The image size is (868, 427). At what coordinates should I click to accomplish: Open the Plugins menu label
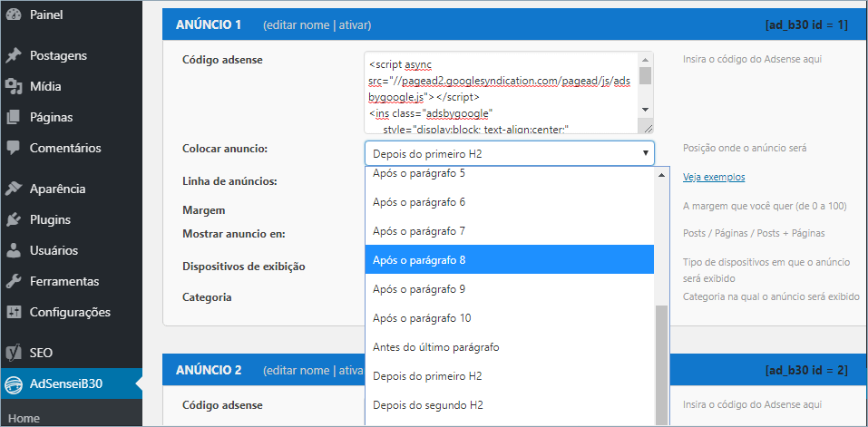pyautogui.click(x=50, y=220)
